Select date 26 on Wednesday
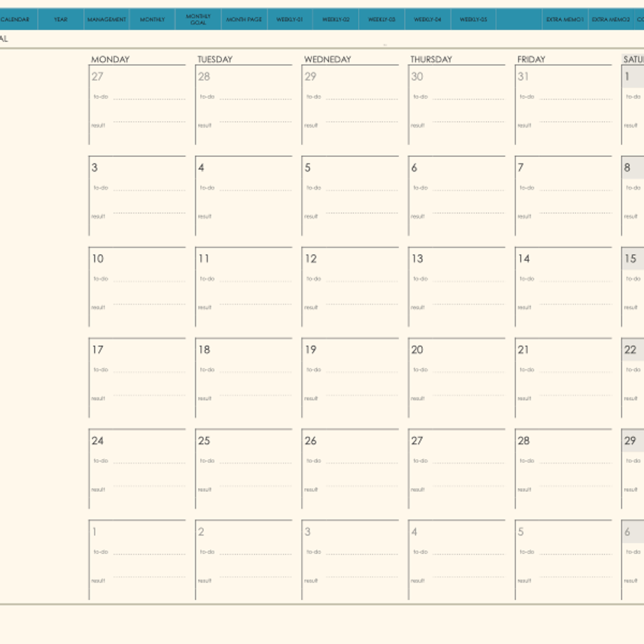 (311, 441)
